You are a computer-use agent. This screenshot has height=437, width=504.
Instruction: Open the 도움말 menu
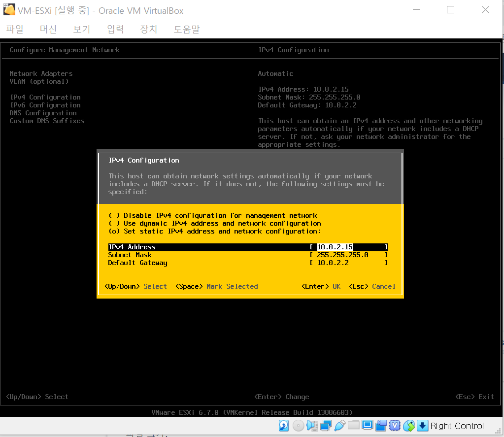(x=187, y=29)
